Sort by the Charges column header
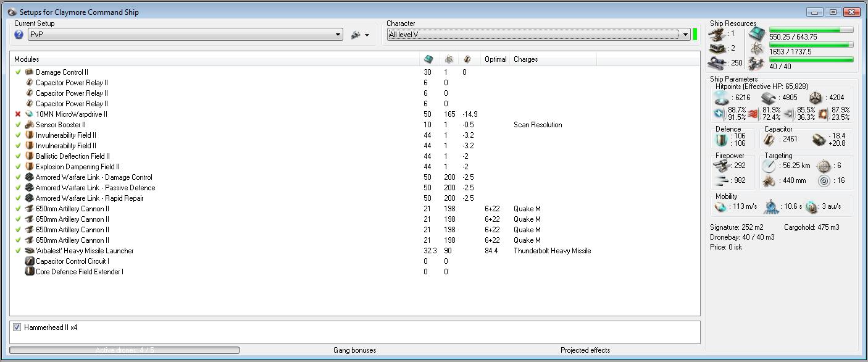The image size is (868, 362). click(x=553, y=59)
